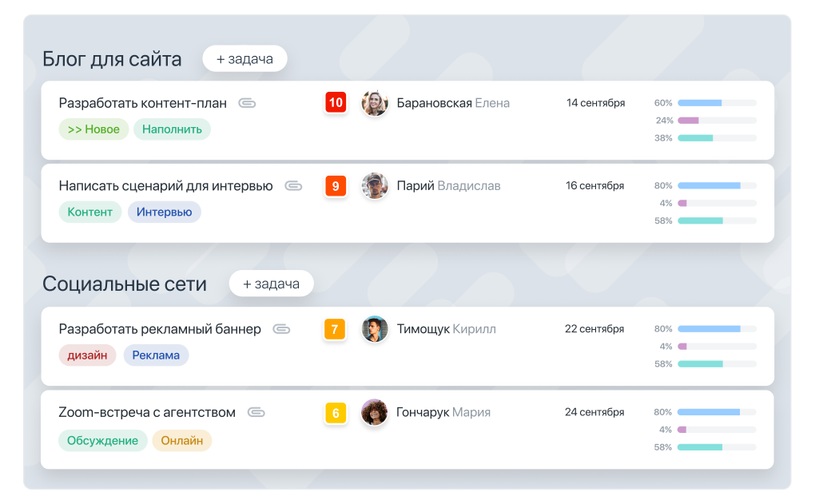Viewport: 815px width, 504px height.
Task: Select the Онлайн tag
Action: pos(181,441)
